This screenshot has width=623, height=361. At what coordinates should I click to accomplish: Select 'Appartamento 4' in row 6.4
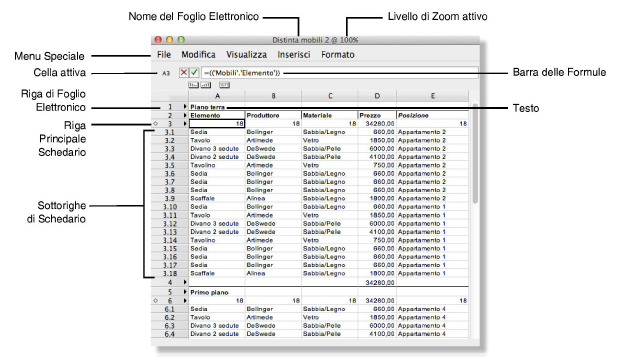tap(433, 334)
